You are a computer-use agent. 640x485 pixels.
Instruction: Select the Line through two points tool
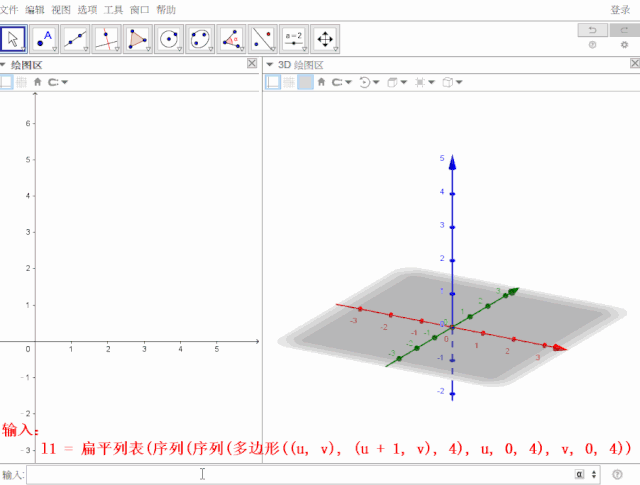(76, 39)
